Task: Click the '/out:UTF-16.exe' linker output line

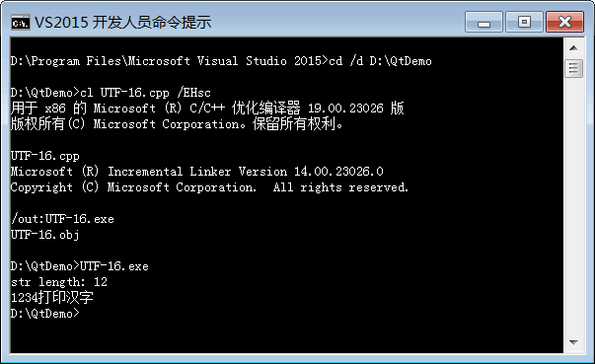Action: [x=62, y=219]
